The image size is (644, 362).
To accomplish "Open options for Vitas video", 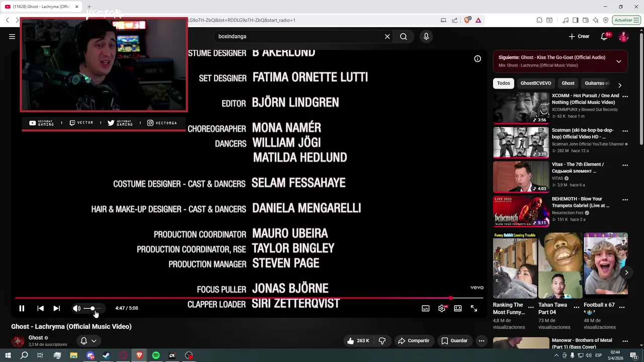I will [x=625, y=165].
